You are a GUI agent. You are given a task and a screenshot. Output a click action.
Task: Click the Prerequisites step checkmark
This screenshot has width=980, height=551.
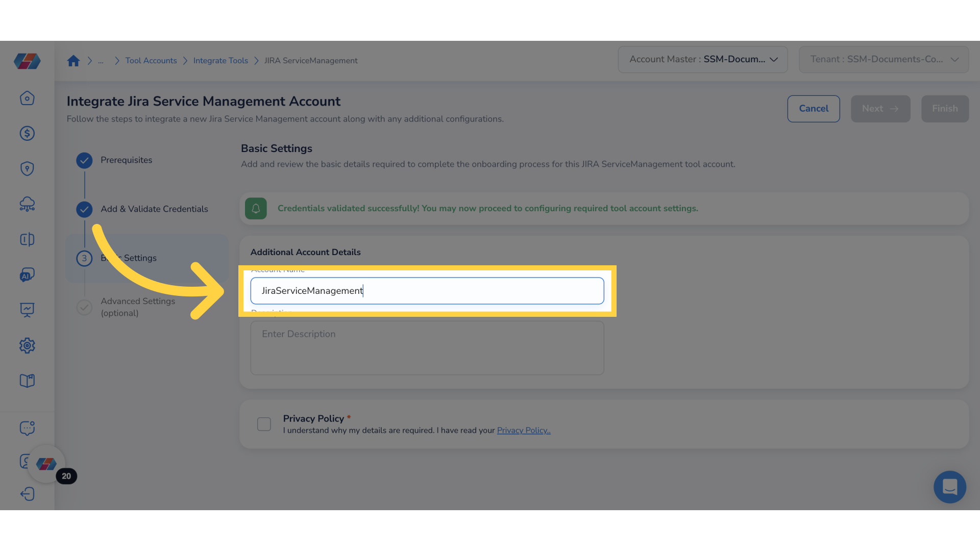(84, 160)
